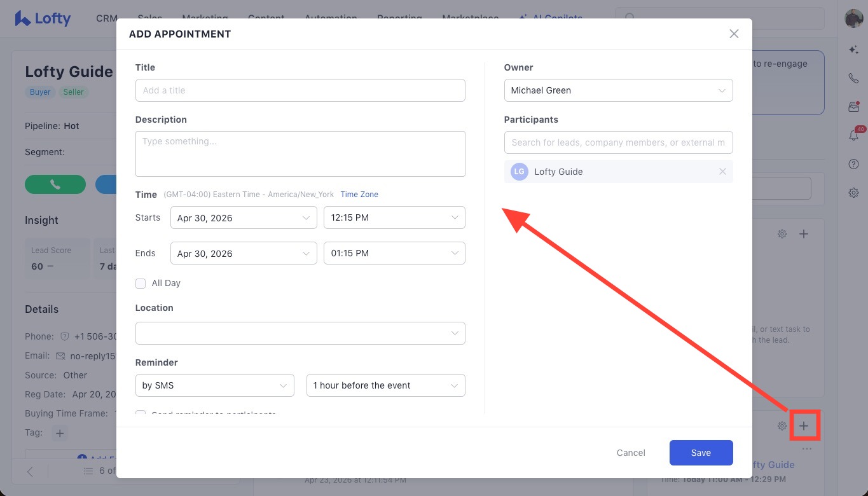Click the top bar search field
This screenshot has width=868, height=496.
(x=719, y=18)
